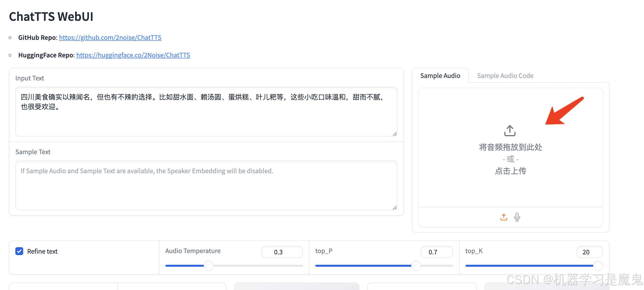The height and width of the screenshot is (290, 644).
Task: Click the microphone icon to record audio
Action: 517,217
